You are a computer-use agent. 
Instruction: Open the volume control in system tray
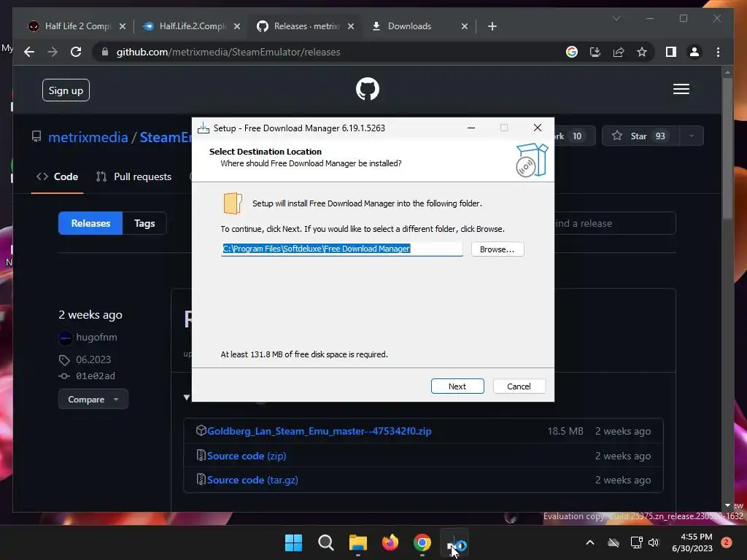654,542
